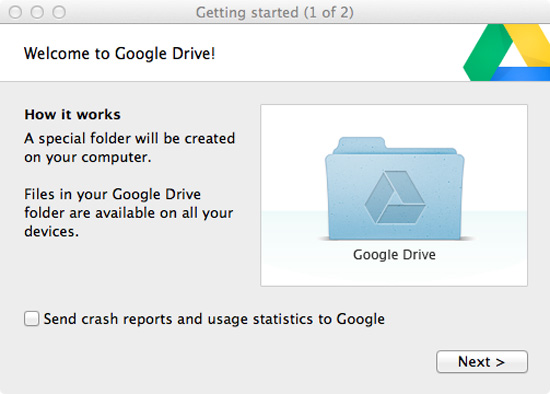Click the "Getting started (1 of 2)" title
Image resolution: width=550 pixels, height=394 pixels.
[275, 12]
